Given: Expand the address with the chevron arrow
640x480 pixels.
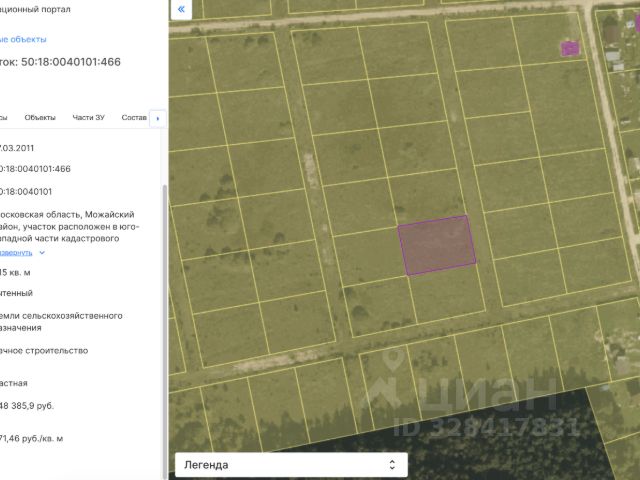Looking at the screenshot, I should [42, 253].
